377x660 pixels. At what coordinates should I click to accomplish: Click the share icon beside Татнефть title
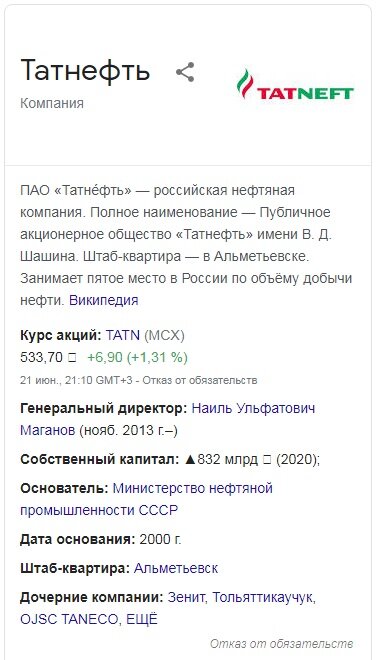click(x=185, y=72)
